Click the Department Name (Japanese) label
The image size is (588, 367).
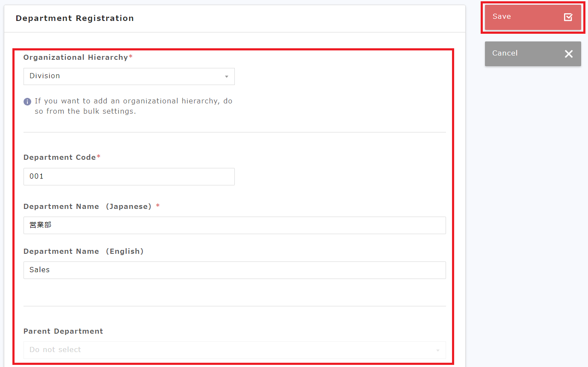point(92,206)
